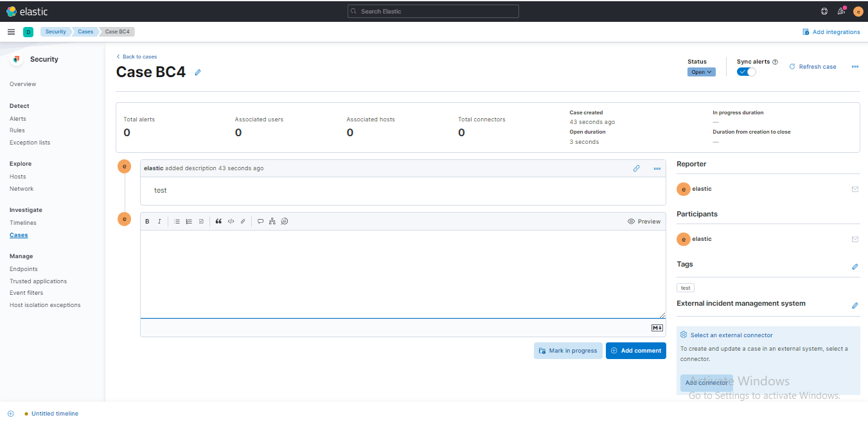
Task: Apply bold formatting in comment editor
Action: coord(147,221)
